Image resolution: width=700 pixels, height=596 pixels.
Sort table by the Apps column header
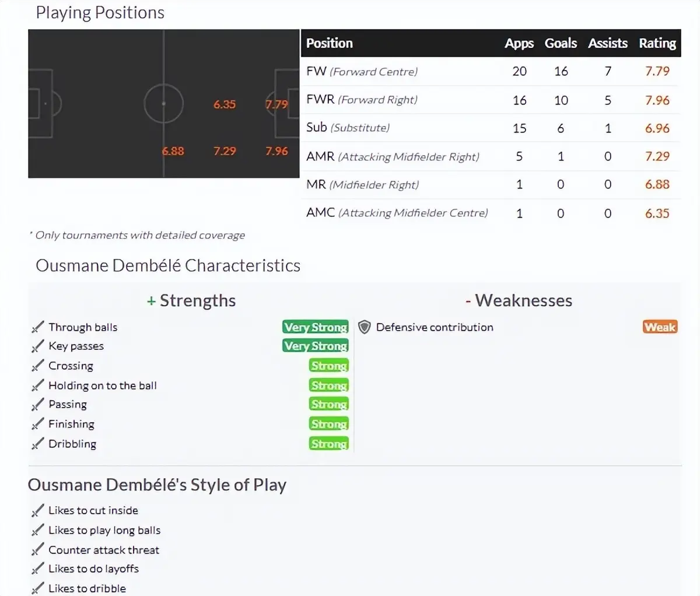click(519, 43)
